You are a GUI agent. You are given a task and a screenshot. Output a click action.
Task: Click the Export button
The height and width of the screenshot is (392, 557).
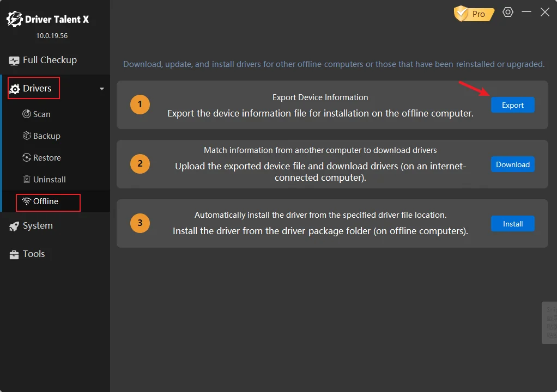click(x=513, y=105)
